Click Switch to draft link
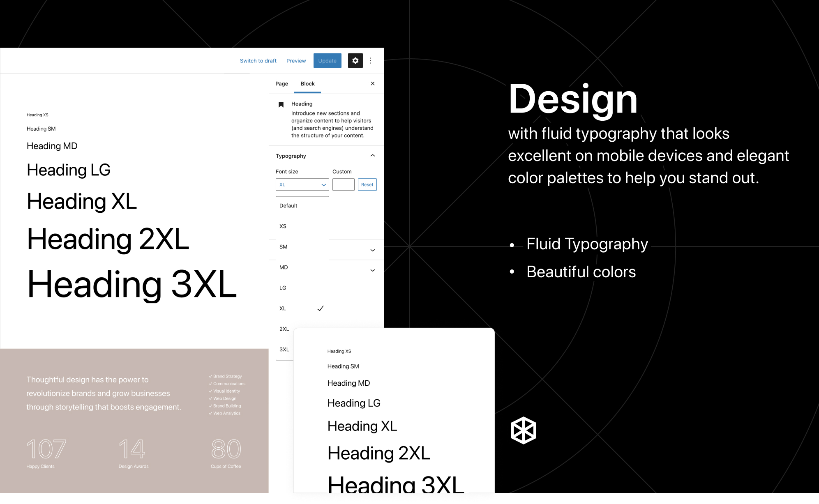This screenshot has width=819, height=504. pos(258,60)
